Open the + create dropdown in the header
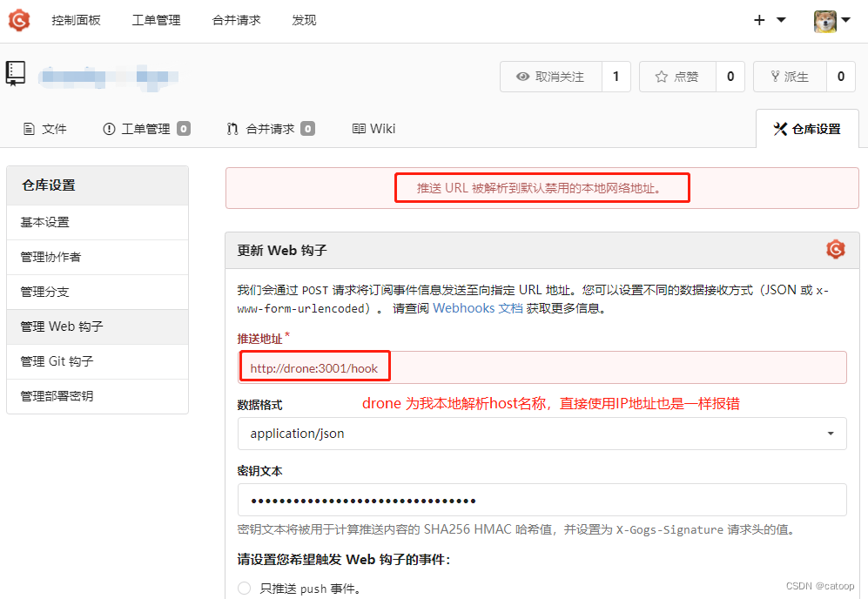 click(764, 20)
